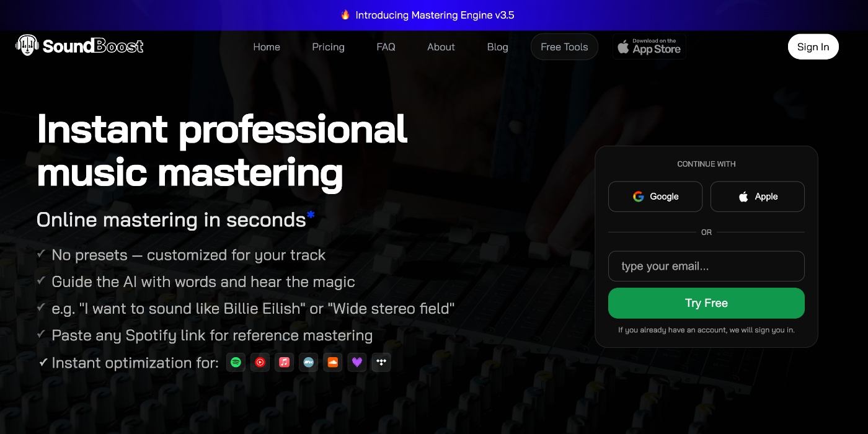Navigate to the FAQ section
The image size is (868, 434).
[x=386, y=47]
